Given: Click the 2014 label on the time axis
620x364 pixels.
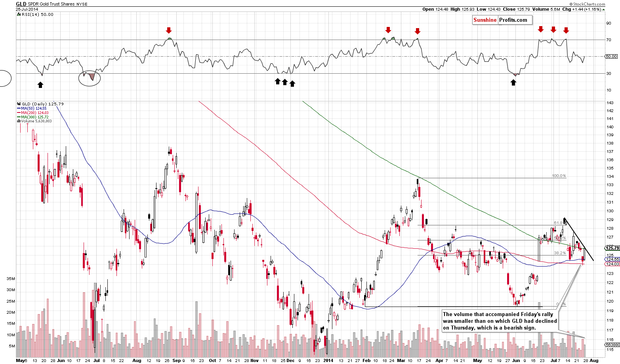Looking at the screenshot, I should [328, 360].
